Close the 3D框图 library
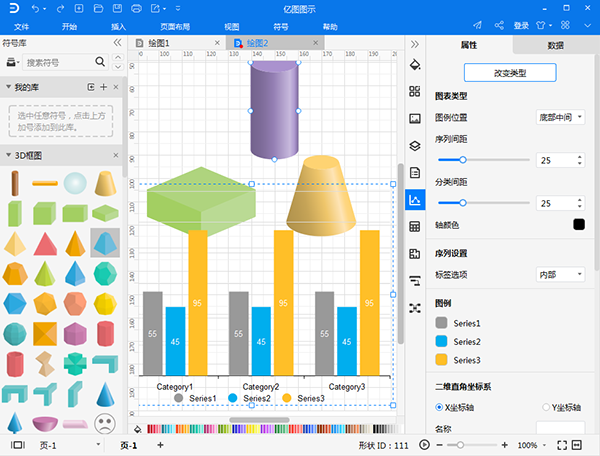Image resolution: width=600 pixels, height=456 pixels. [x=116, y=155]
